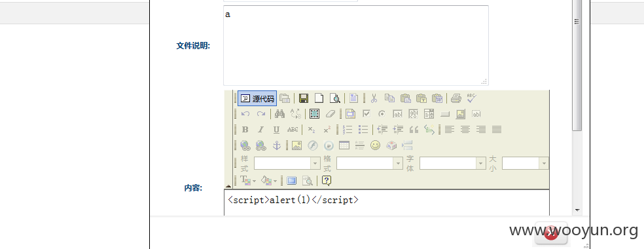Center align the text

[x=465, y=130]
